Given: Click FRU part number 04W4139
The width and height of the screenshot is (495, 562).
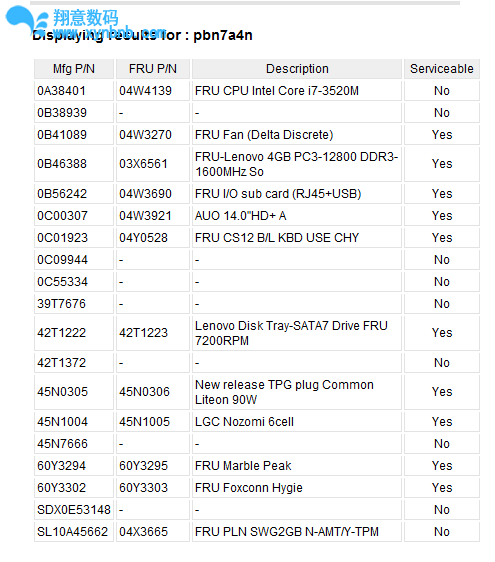Looking at the screenshot, I should click(145, 91).
